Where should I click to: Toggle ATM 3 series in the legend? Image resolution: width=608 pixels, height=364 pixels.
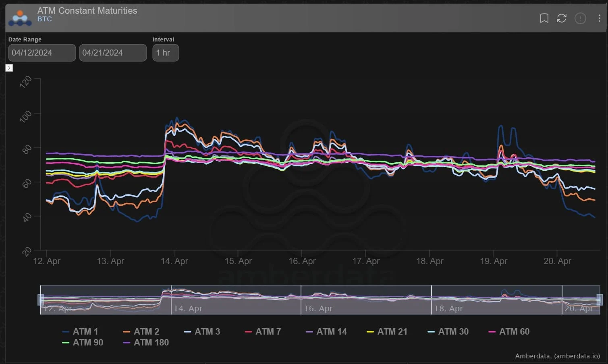[x=202, y=332]
